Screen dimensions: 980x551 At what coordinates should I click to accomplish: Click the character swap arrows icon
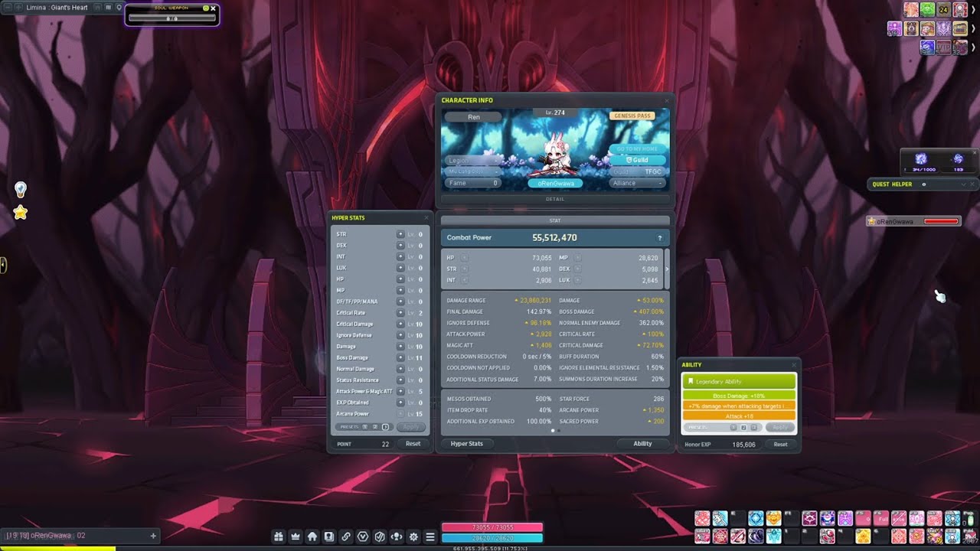(397, 536)
